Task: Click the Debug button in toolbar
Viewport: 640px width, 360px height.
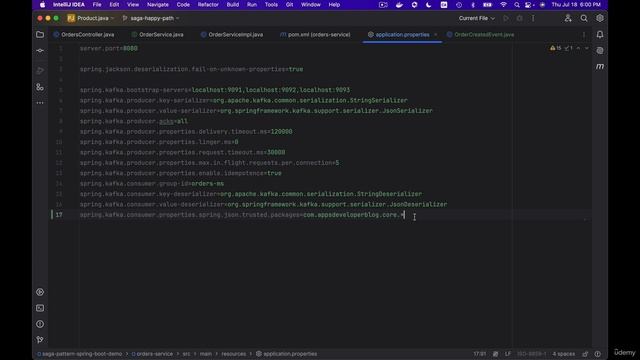Action: point(520,18)
